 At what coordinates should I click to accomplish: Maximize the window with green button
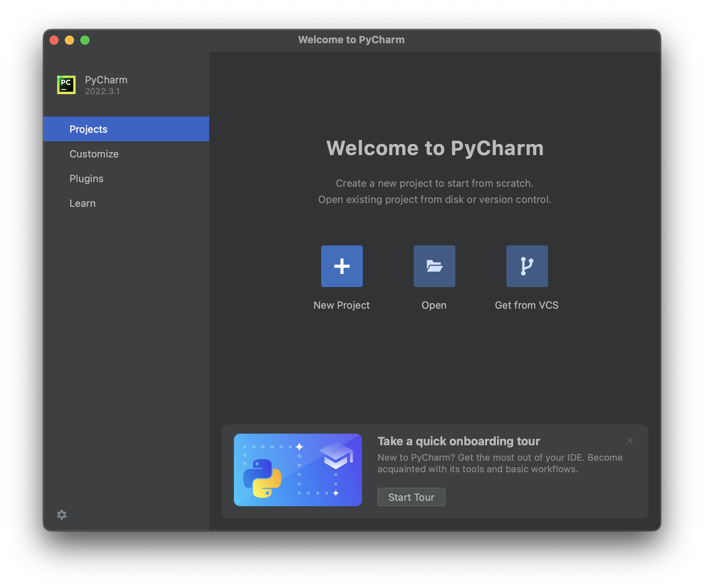pyautogui.click(x=85, y=40)
